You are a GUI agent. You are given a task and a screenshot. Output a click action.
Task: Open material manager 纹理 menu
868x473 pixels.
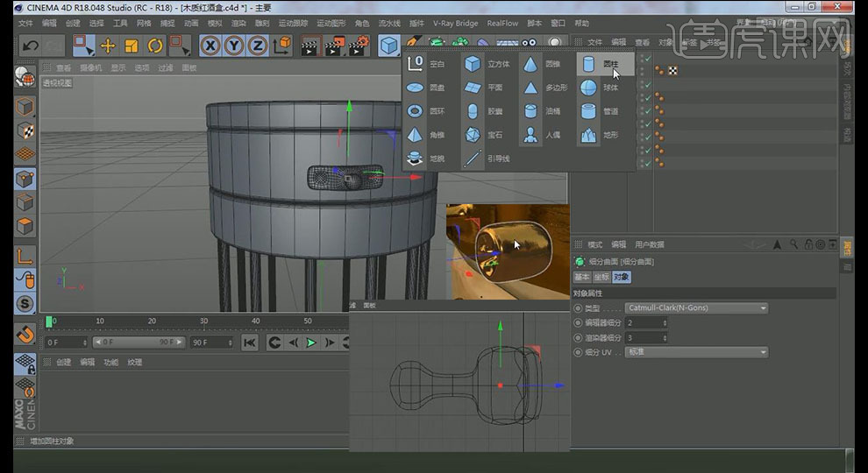coord(134,363)
